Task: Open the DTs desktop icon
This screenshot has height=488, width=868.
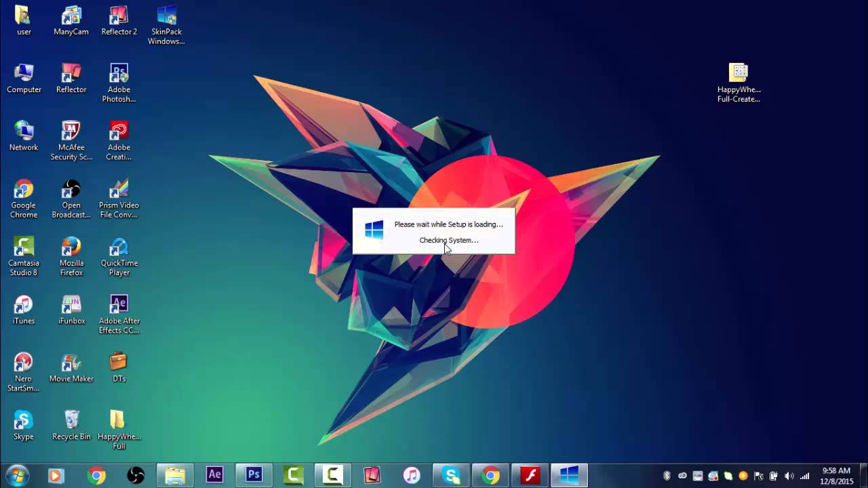Action: 119,368
